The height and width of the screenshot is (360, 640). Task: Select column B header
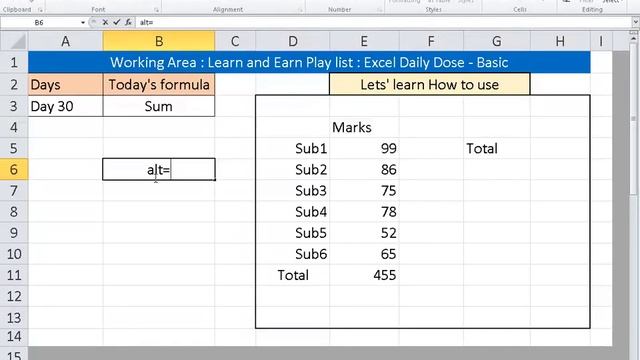point(159,41)
